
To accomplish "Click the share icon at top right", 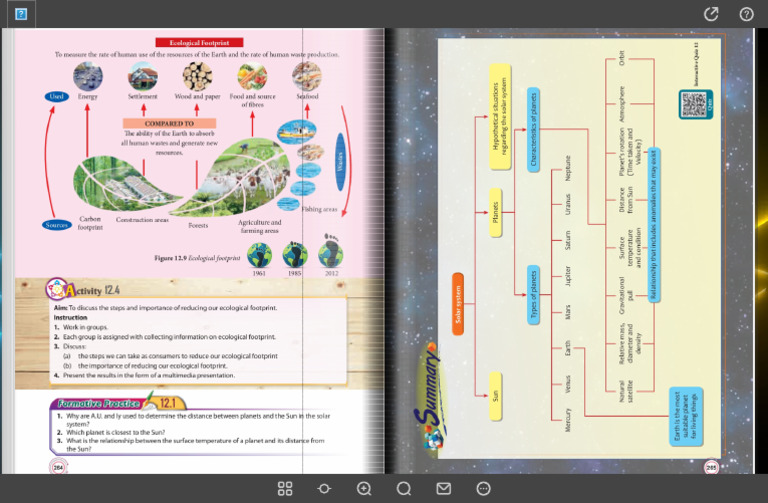I will (711, 14).
